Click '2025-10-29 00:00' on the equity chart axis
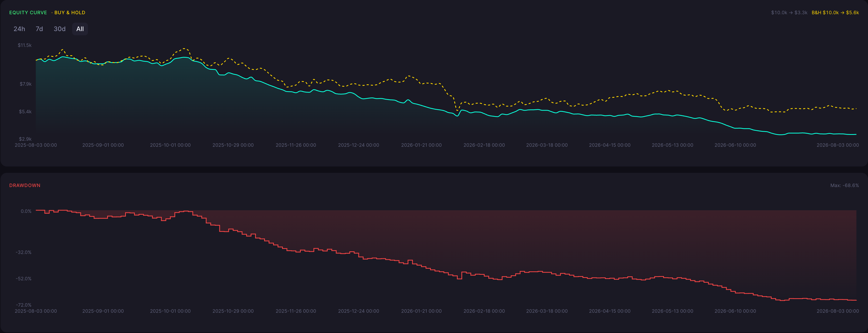 pyautogui.click(x=233, y=145)
